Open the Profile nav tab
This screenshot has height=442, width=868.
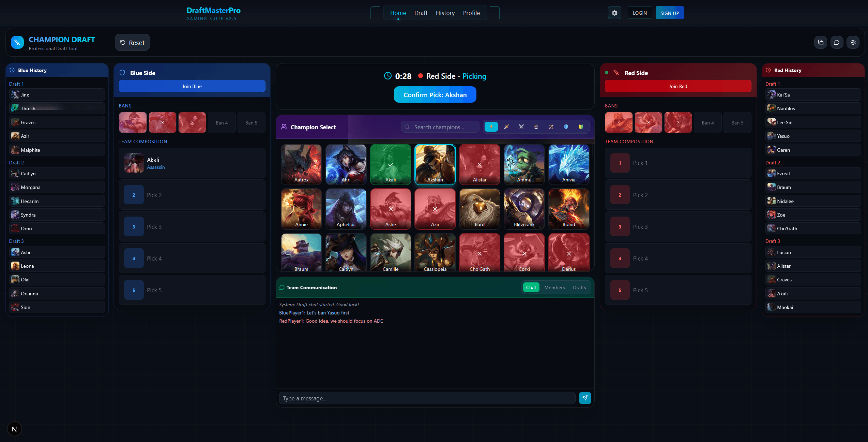[x=471, y=13]
